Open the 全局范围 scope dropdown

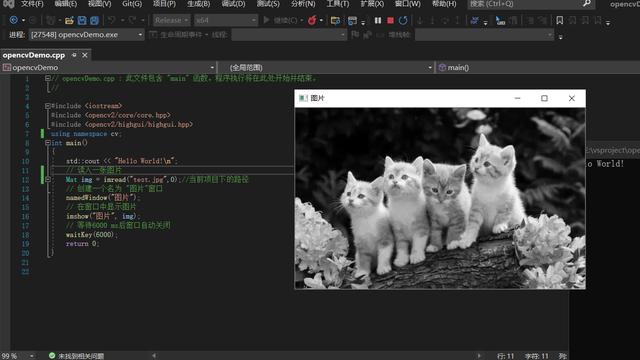326,68
